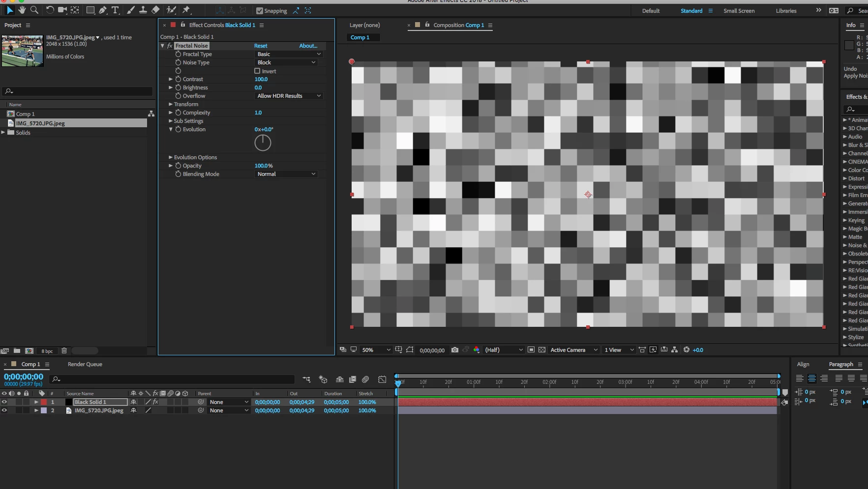Select the Clone Stamp tool
The height and width of the screenshot is (489, 868).
coord(143,10)
